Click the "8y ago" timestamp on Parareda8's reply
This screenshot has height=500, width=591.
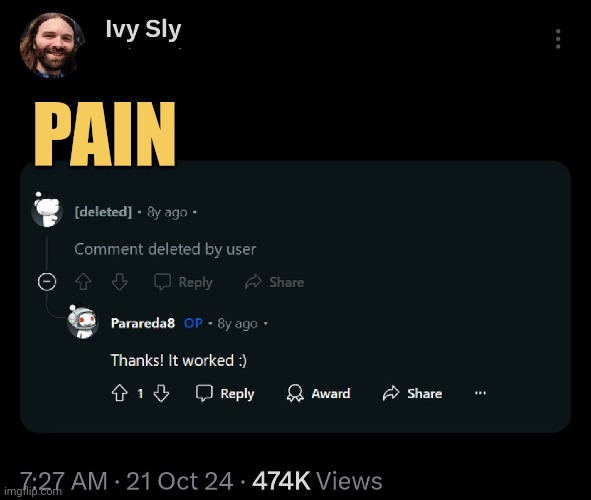pyautogui.click(x=237, y=324)
